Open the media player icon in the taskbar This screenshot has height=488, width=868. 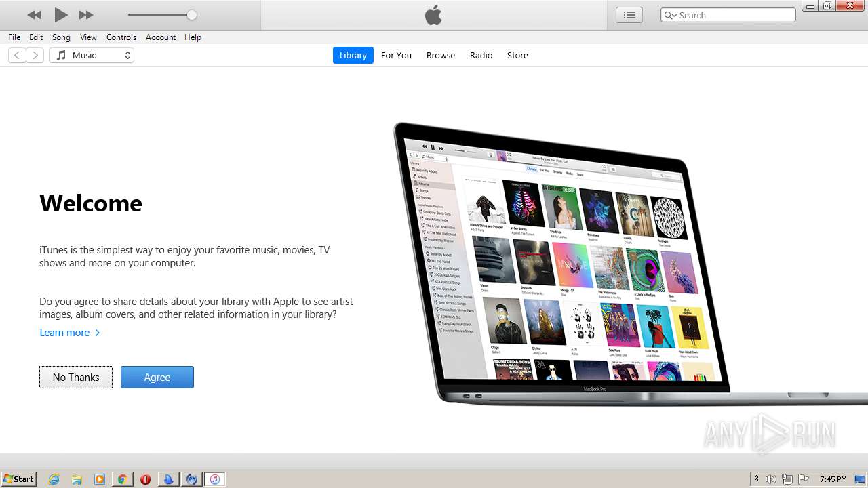(x=100, y=479)
